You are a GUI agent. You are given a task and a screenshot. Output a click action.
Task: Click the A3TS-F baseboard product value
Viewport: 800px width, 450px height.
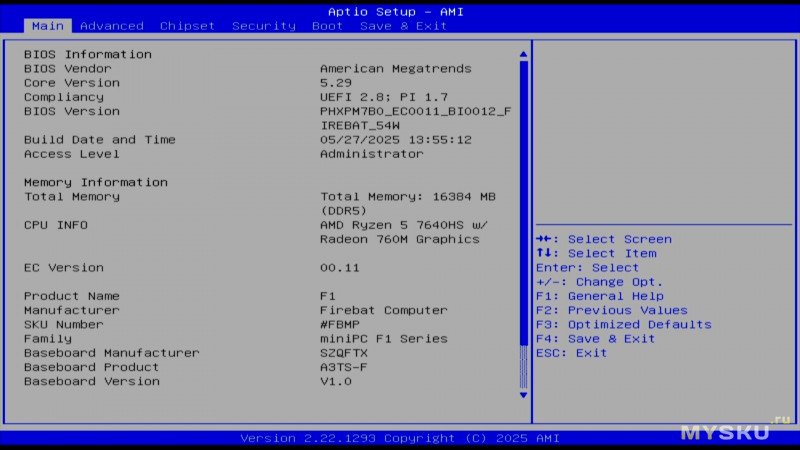coord(344,367)
